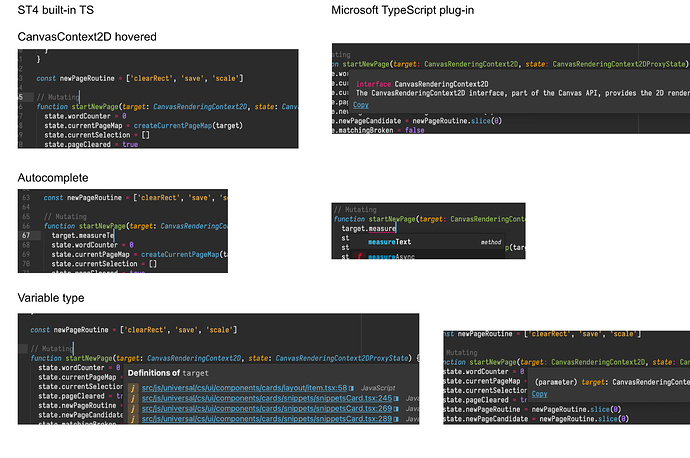The height and width of the screenshot is (458, 690).
Task: Click 'createCurrentPageMap(target)' in the top-left editor
Action: tap(188, 125)
